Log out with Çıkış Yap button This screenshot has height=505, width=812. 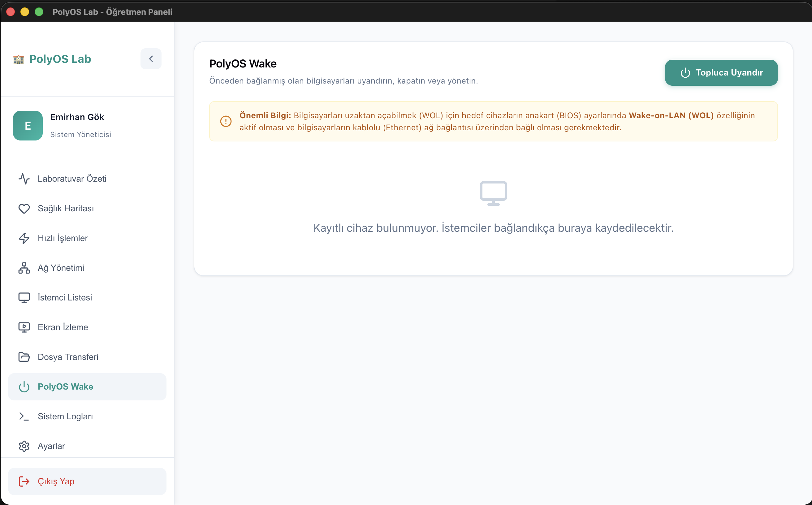pos(87,481)
